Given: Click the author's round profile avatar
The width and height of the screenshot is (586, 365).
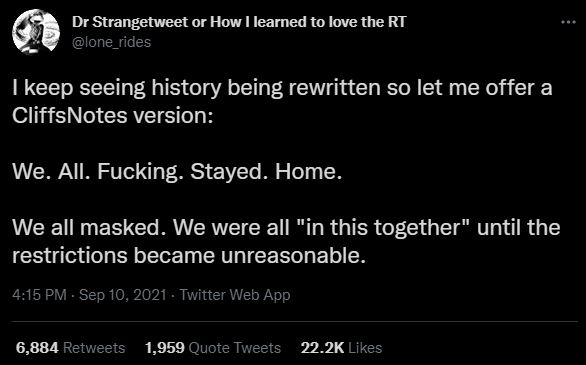Looking at the screenshot, I should (36, 32).
